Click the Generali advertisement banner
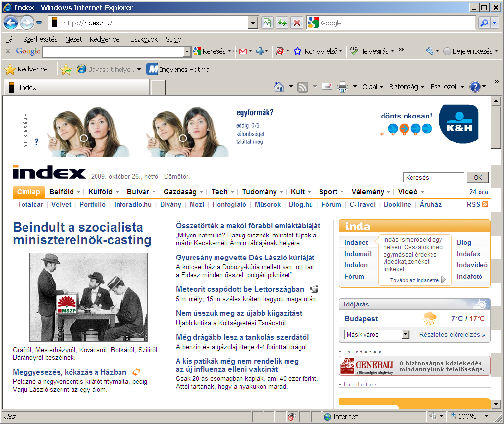This screenshot has height=424, width=504. (415, 366)
